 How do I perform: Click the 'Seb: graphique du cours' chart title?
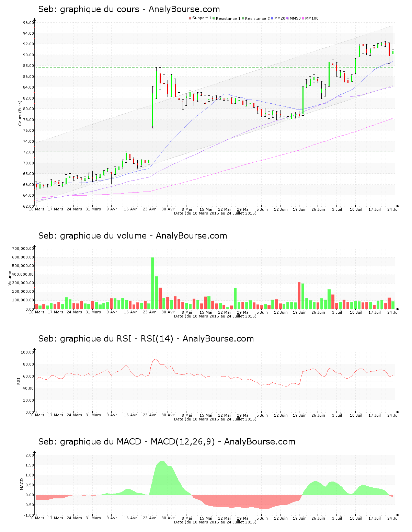coord(129,9)
